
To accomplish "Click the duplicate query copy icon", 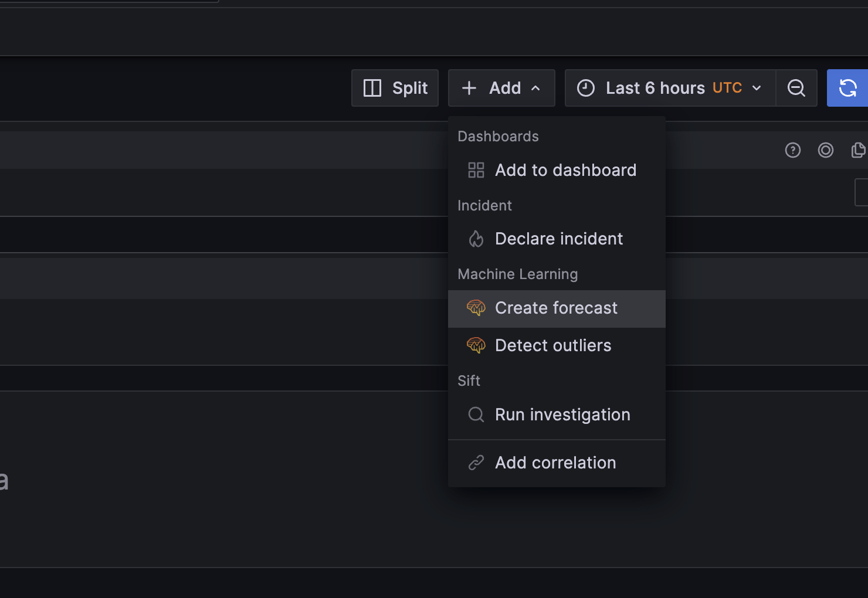I will (858, 151).
